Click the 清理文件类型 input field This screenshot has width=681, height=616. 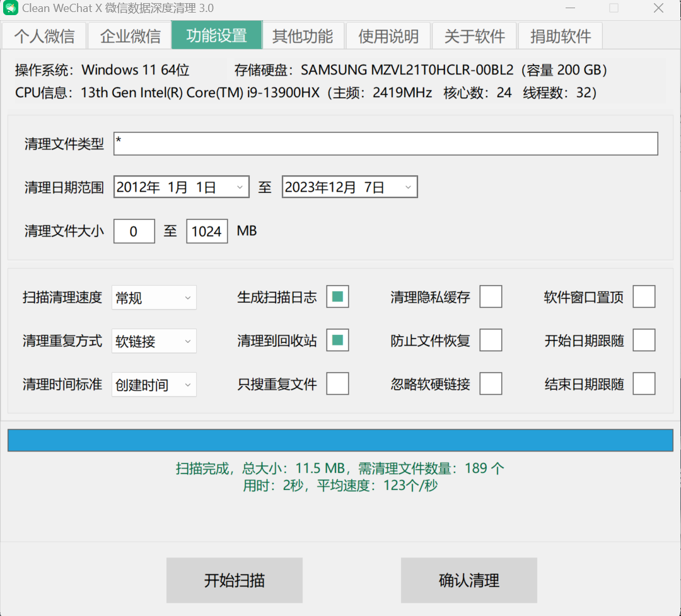point(386,143)
